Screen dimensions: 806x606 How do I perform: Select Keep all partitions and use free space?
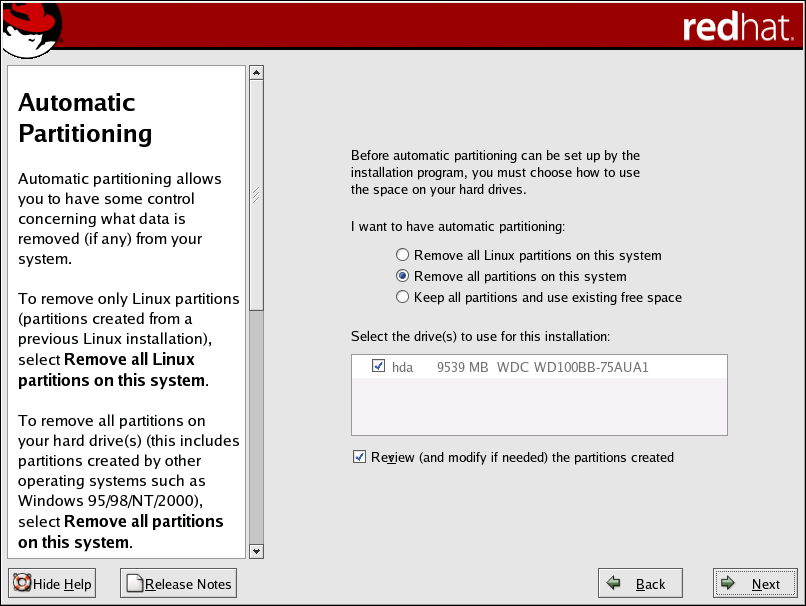pos(402,297)
